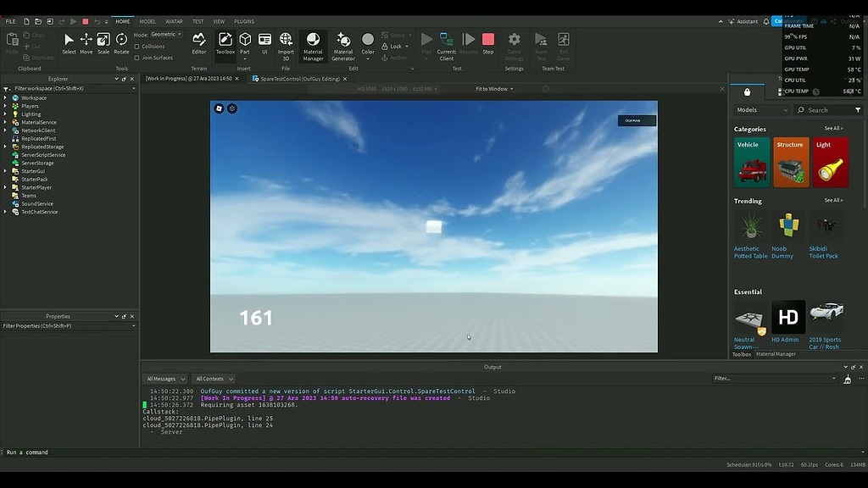This screenshot has width=868, height=488.
Task: Open the Terrain Editor
Action: pos(198,44)
